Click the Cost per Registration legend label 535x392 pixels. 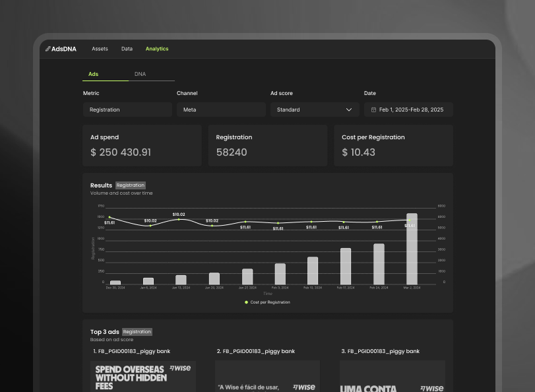[270, 302]
